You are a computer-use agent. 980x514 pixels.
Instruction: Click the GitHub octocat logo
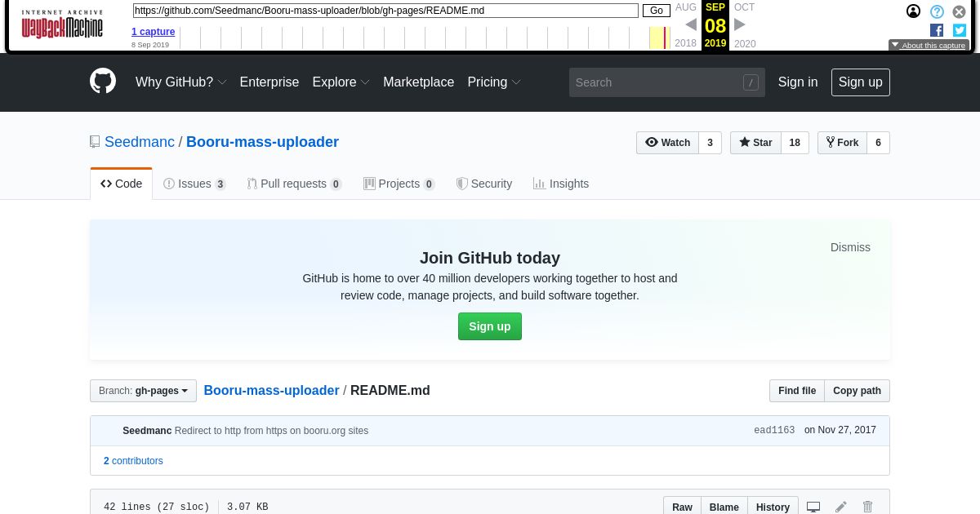tap(103, 82)
